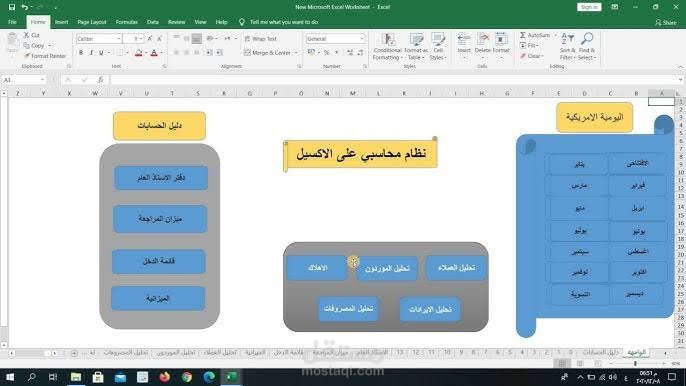Toggle Center horizontal alignment
Image resolution: width=686 pixels, height=386 pixels.
pos(186,53)
